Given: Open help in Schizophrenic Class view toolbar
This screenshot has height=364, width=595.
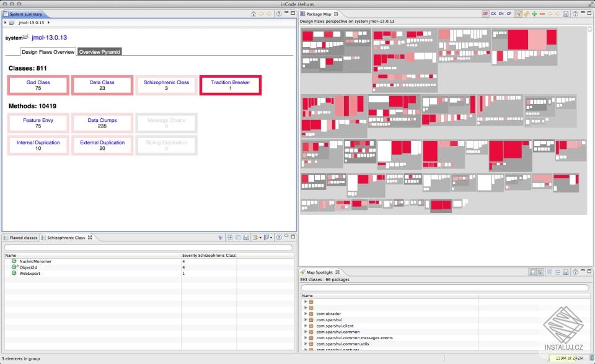Looking at the screenshot, I should click(279, 237).
